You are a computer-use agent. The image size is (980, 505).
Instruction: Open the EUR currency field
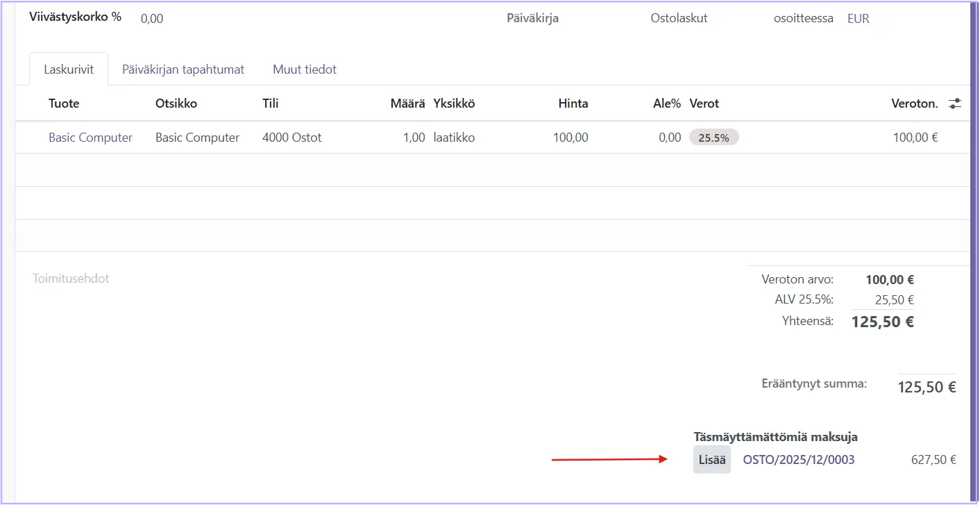click(x=858, y=19)
